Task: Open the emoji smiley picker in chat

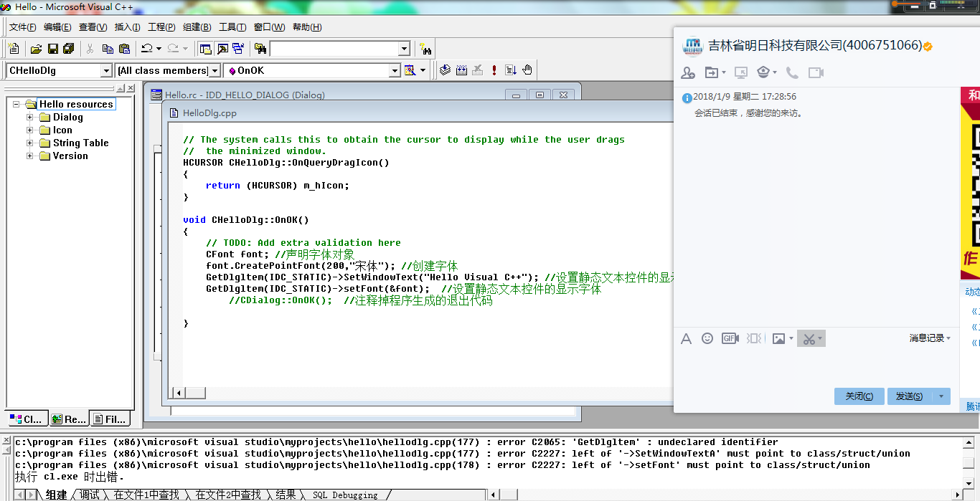Action: pyautogui.click(x=707, y=338)
